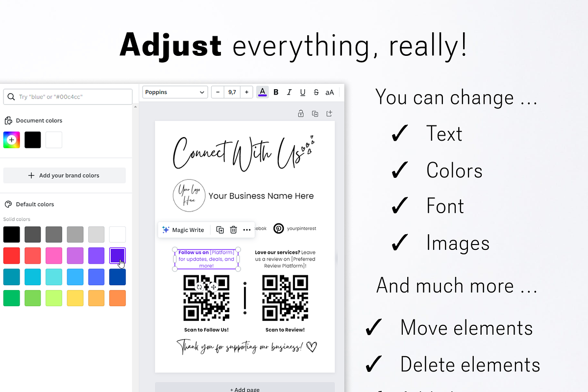Select the Love our services text
This screenshot has height=392, width=588.
tap(285, 259)
